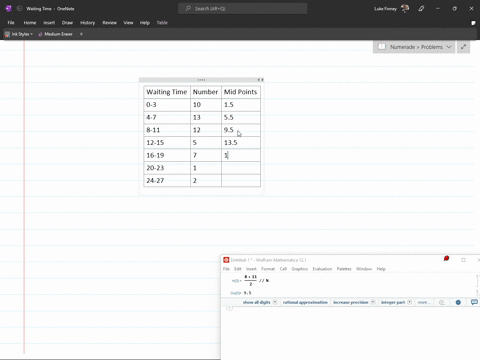
Task: Switch to the Draw tab
Action: 67,23
